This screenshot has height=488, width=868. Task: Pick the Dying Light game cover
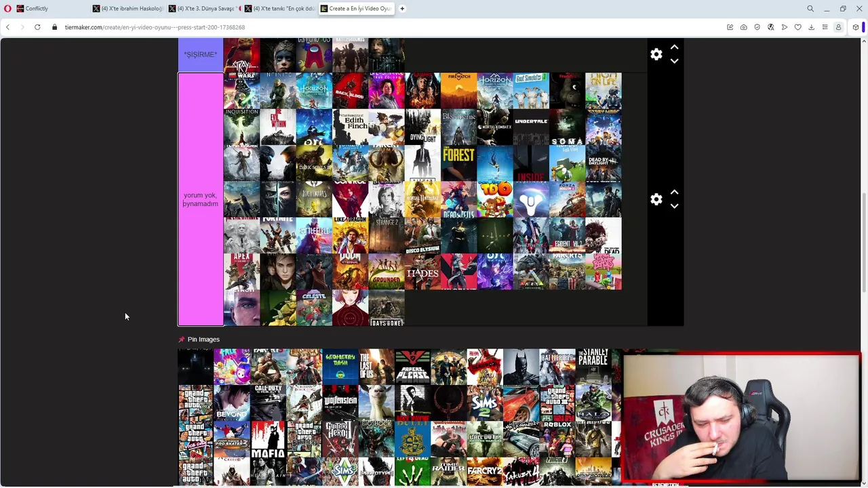422,127
